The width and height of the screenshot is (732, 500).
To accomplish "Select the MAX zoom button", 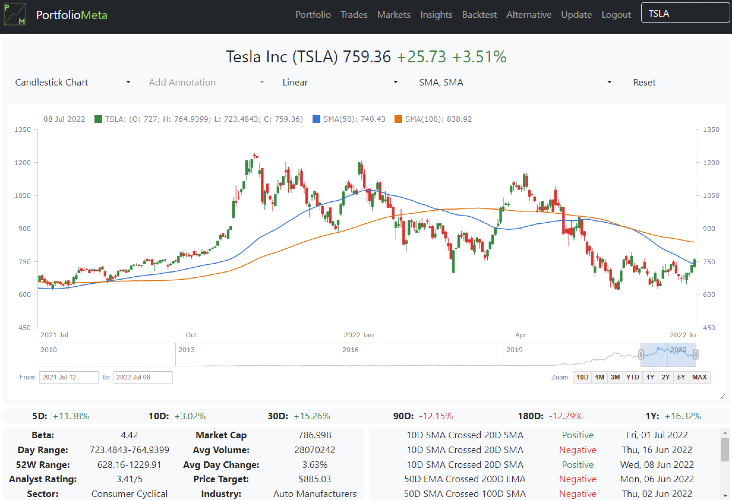I will coord(699,377).
